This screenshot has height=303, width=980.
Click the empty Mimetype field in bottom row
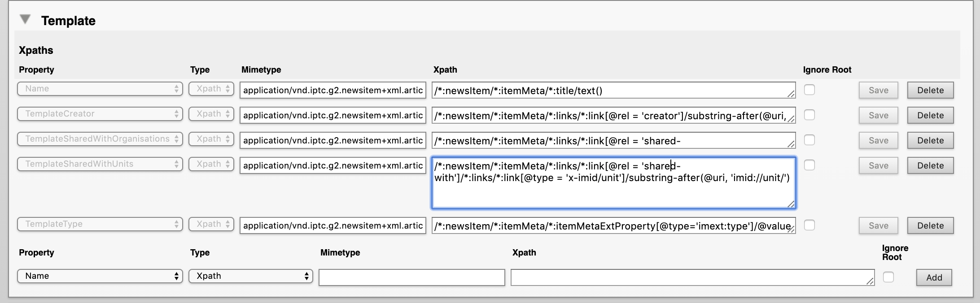tap(411, 277)
